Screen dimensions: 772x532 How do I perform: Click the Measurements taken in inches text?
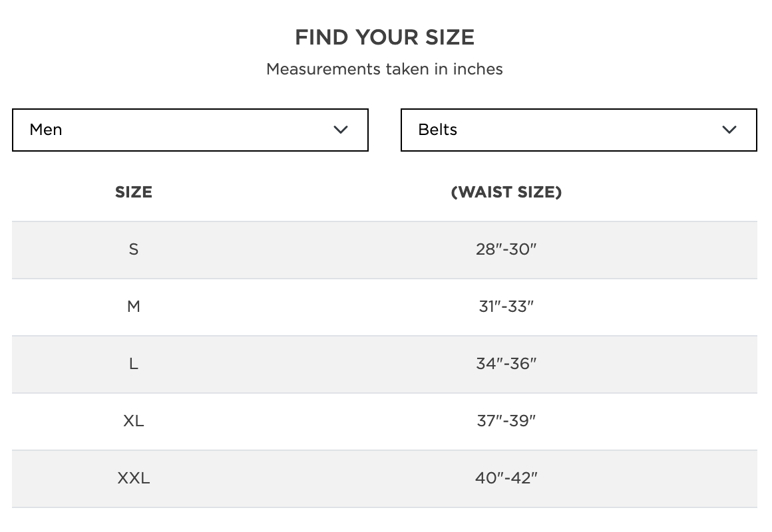click(385, 69)
